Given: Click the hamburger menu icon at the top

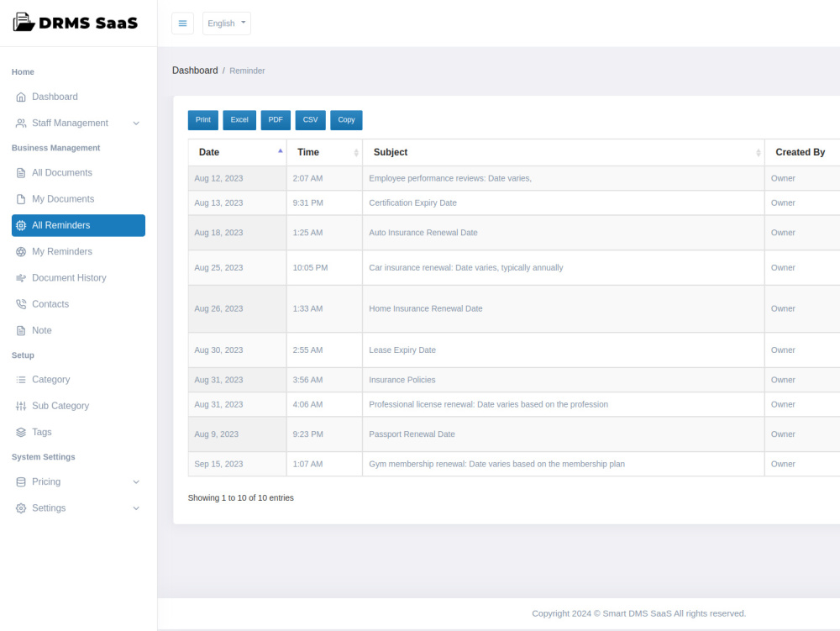Looking at the screenshot, I should pos(182,23).
